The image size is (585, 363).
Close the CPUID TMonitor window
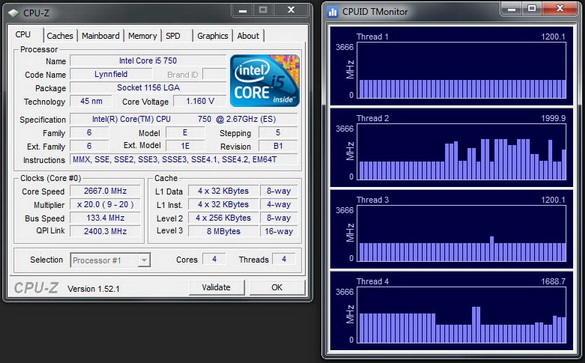coord(560,9)
